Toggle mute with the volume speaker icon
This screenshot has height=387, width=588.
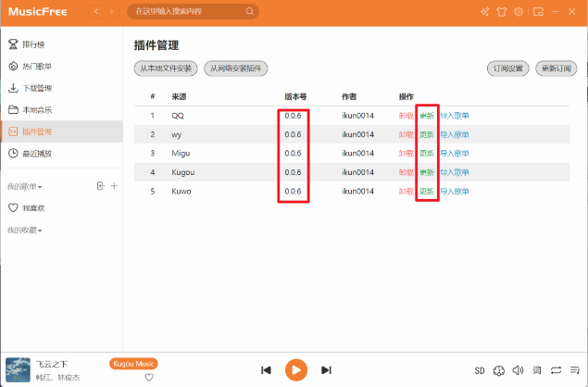pyautogui.click(x=518, y=370)
